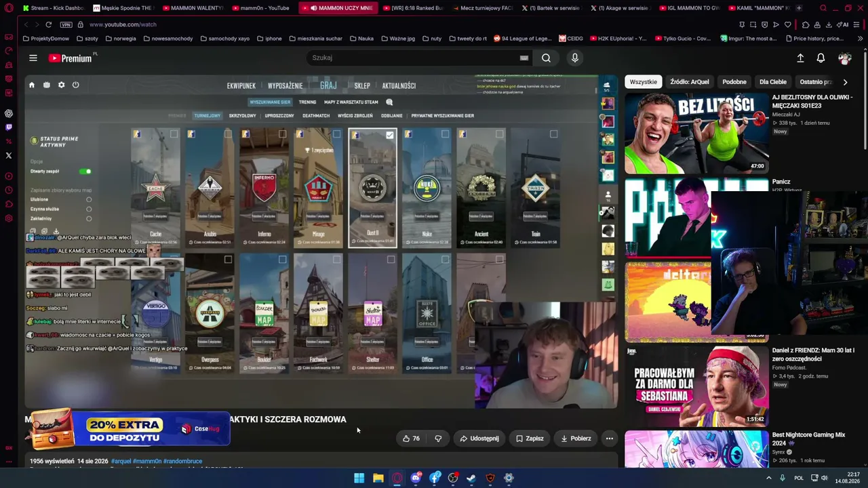Viewport: 868px width, 488px height.
Task: Check the Nuke map checkbox
Action: (445, 134)
